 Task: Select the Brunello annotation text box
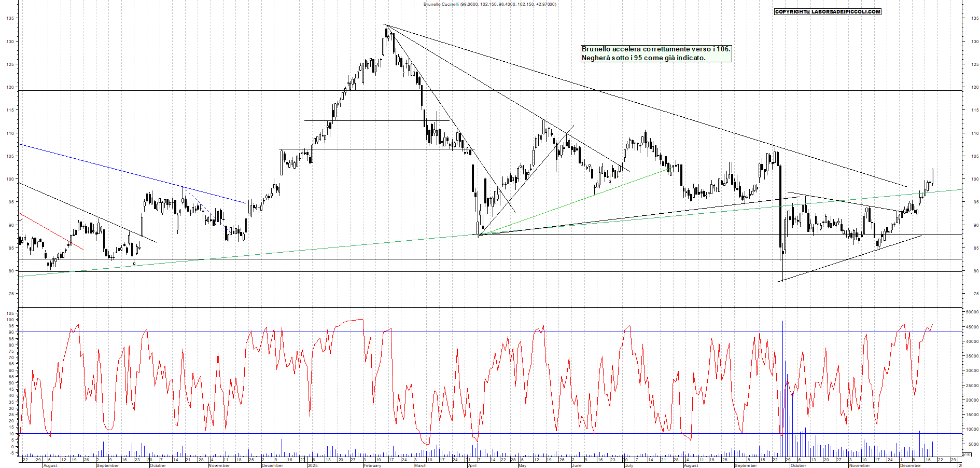[x=656, y=53]
